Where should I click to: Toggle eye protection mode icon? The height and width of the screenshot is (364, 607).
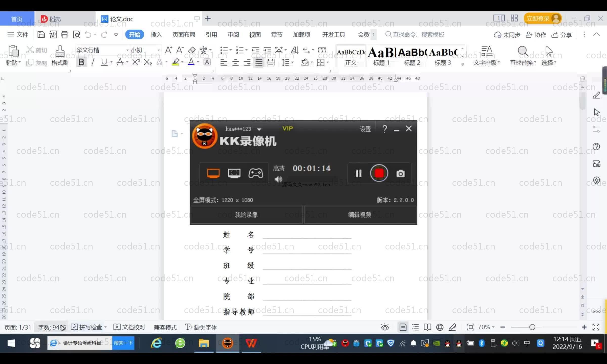[x=385, y=327]
